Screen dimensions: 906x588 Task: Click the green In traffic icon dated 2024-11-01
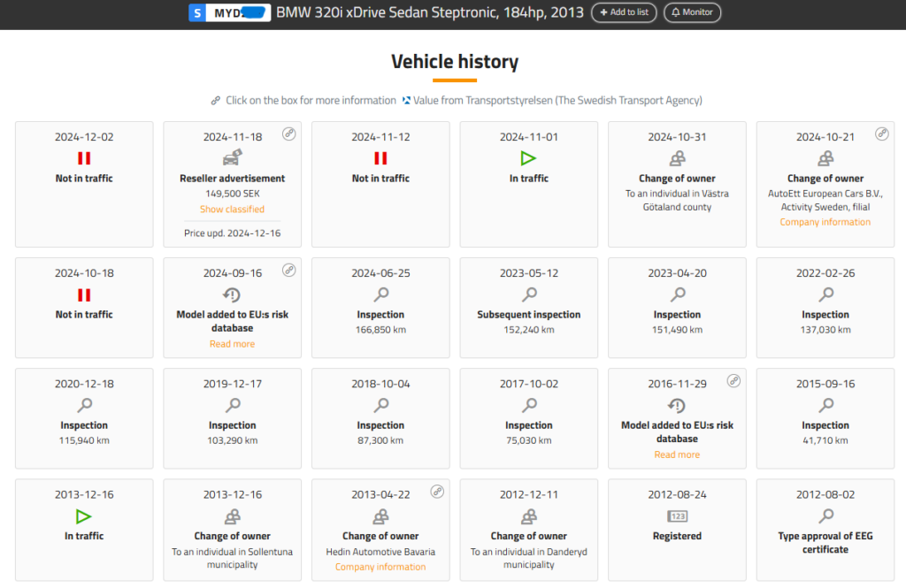529,158
